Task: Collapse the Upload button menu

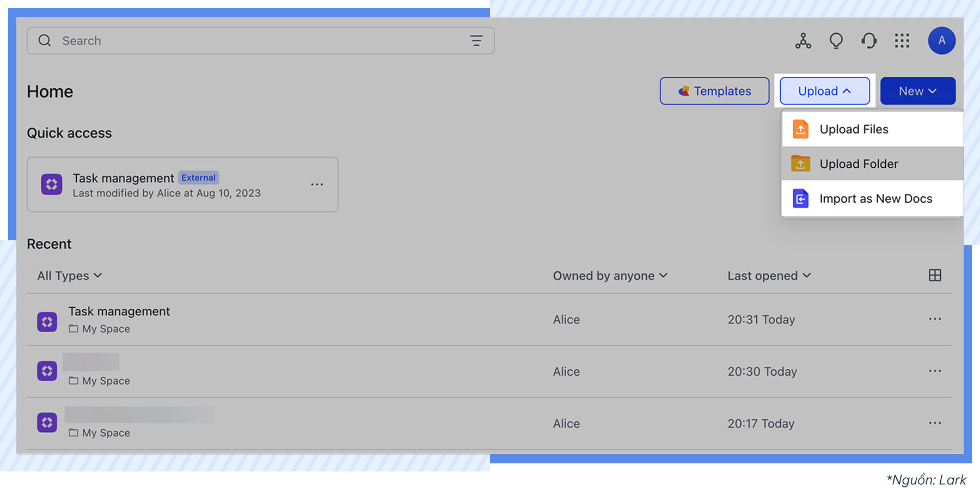Action: [x=824, y=91]
